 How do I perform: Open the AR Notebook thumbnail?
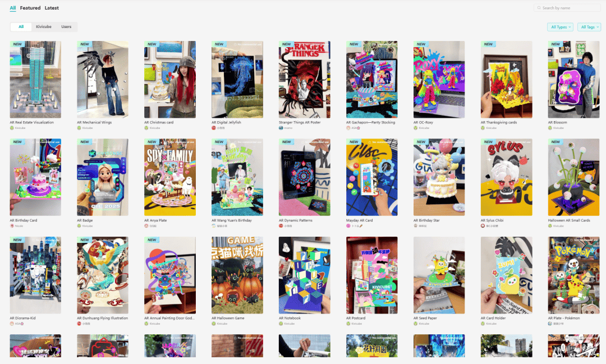(x=305, y=275)
